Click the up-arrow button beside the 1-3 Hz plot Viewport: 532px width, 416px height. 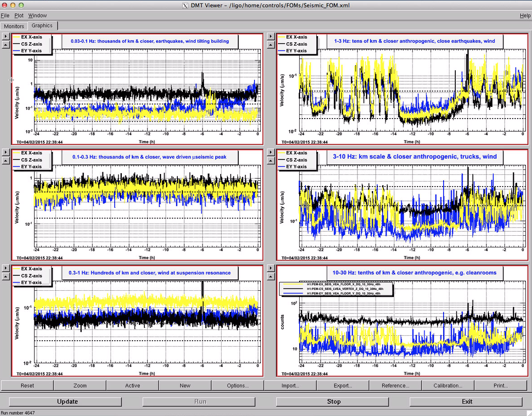click(x=271, y=45)
